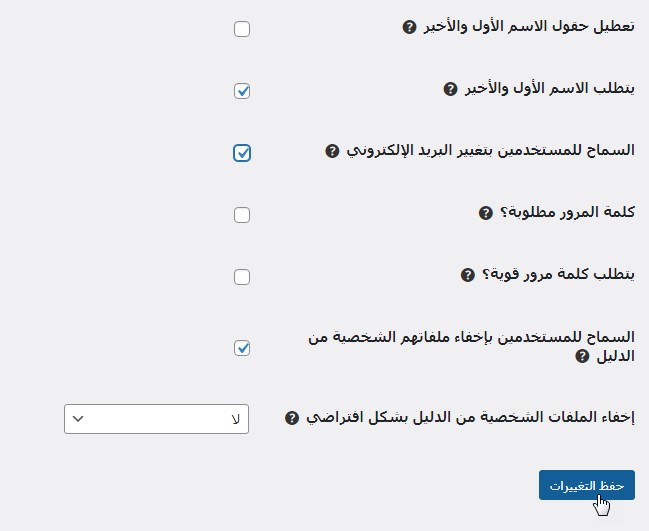The height and width of the screenshot is (531, 649).
Task: Click the disable first and last name fields label
Action: (x=529, y=26)
